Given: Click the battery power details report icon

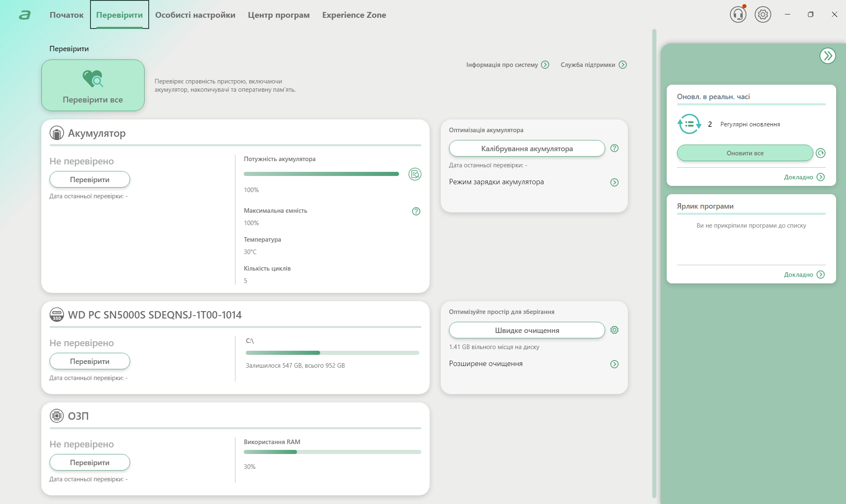Looking at the screenshot, I should tap(415, 174).
